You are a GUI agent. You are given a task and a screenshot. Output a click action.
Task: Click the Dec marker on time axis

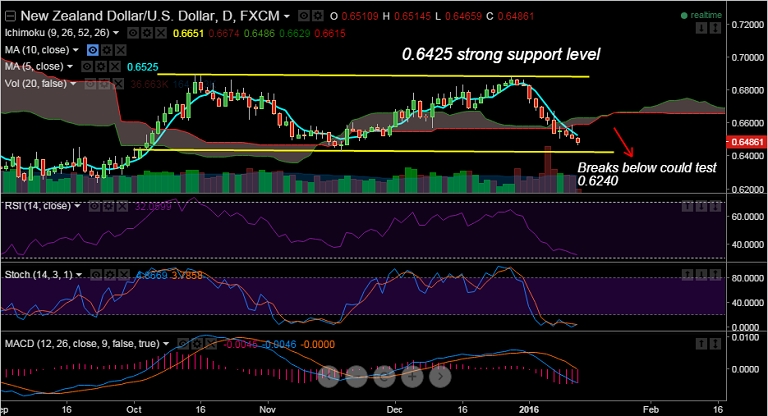pos(394,409)
